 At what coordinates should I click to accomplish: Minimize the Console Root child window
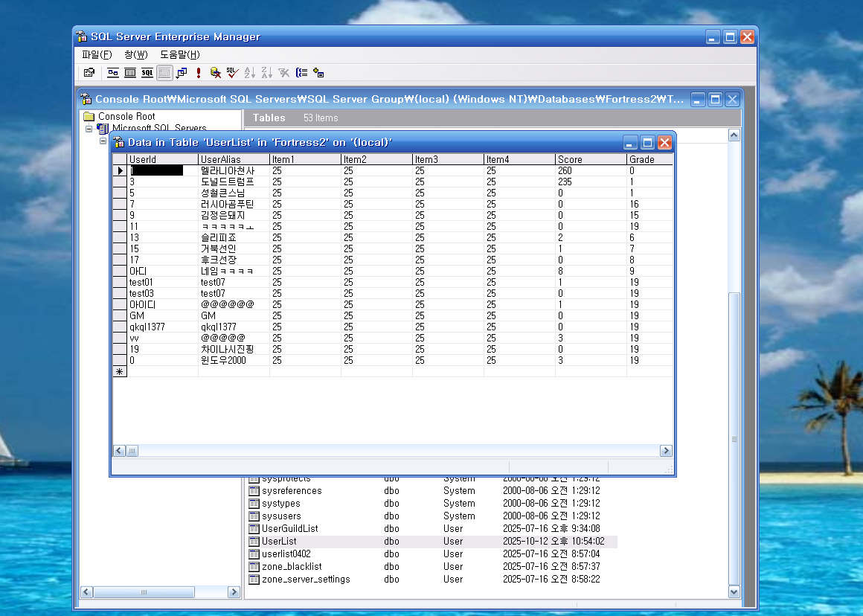[x=699, y=100]
